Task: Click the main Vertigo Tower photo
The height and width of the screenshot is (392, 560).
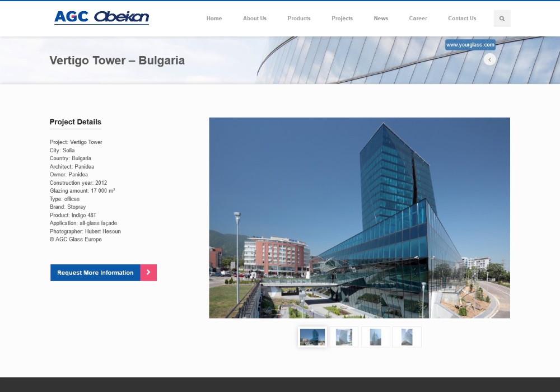Action: (x=360, y=218)
